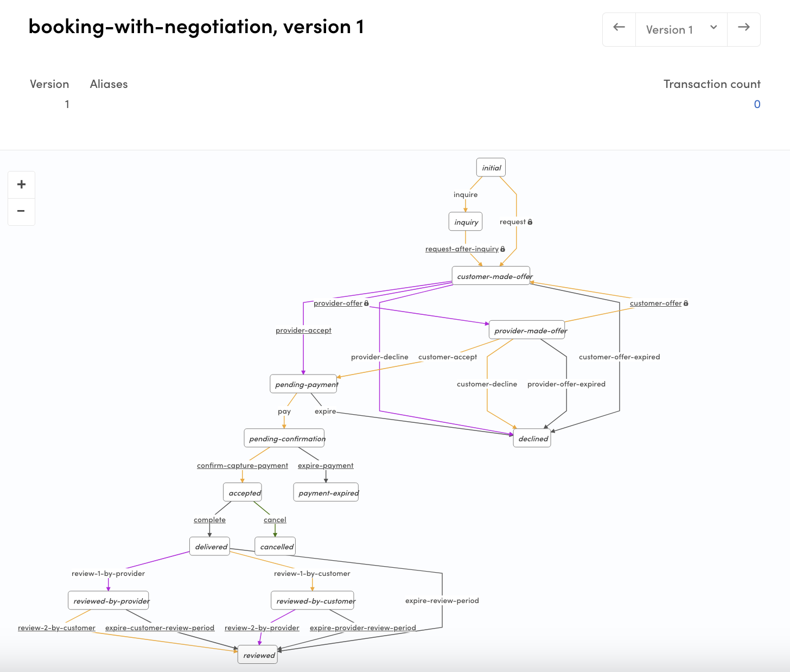The image size is (790, 672).
Task: Select the review-2-by-provider transition
Action: tap(262, 627)
